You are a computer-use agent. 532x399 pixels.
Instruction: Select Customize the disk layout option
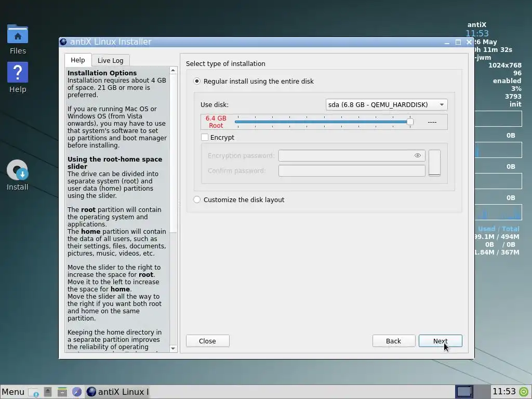pyautogui.click(x=239, y=200)
